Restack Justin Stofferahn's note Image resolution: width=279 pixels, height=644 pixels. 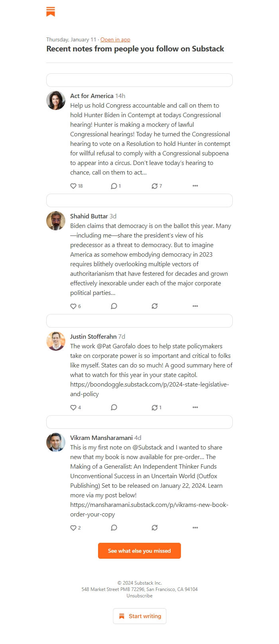tap(154, 407)
